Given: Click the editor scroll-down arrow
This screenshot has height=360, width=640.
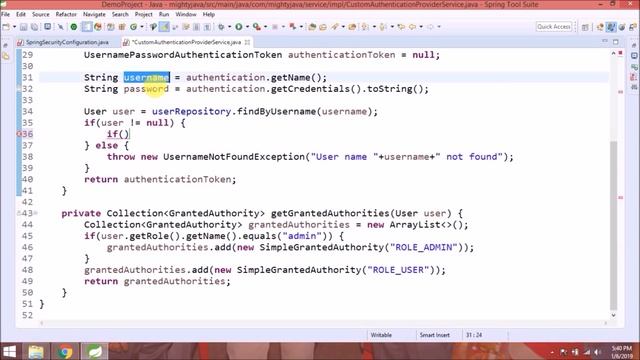Looking at the screenshot, I should coord(613,315).
